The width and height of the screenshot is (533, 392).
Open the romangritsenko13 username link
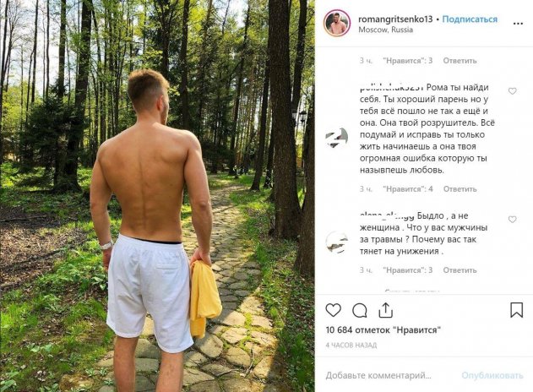pos(395,19)
